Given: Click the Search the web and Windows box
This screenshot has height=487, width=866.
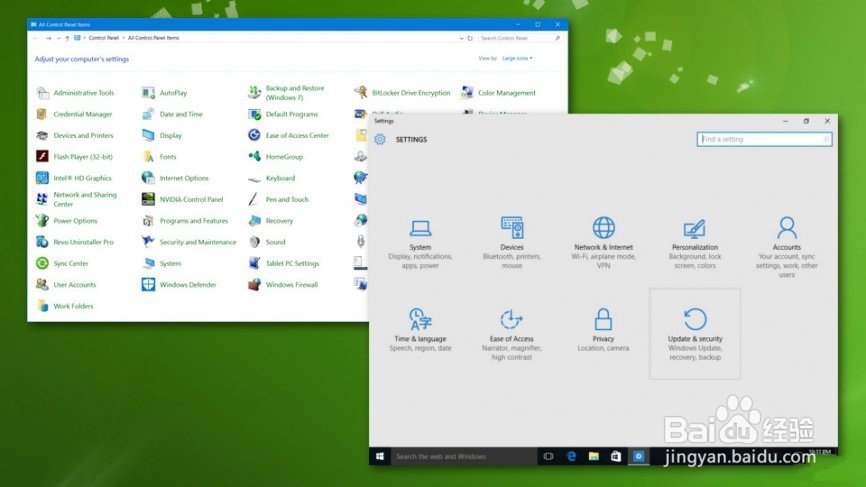Looking at the screenshot, I should 464,456.
